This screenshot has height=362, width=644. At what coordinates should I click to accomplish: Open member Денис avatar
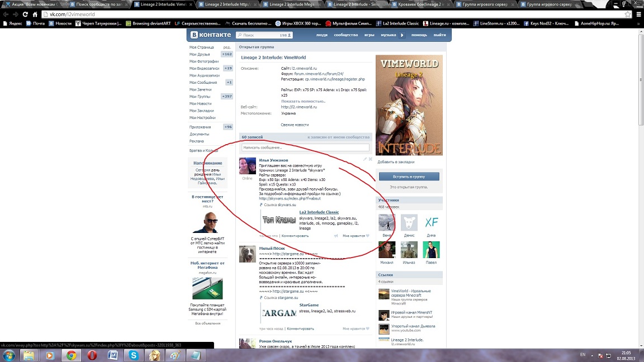409,222
